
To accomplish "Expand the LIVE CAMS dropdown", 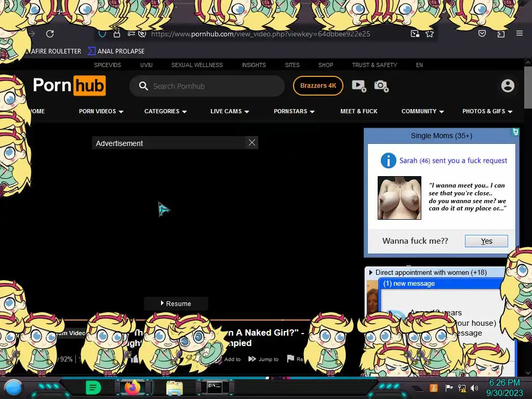I will click(230, 111).
